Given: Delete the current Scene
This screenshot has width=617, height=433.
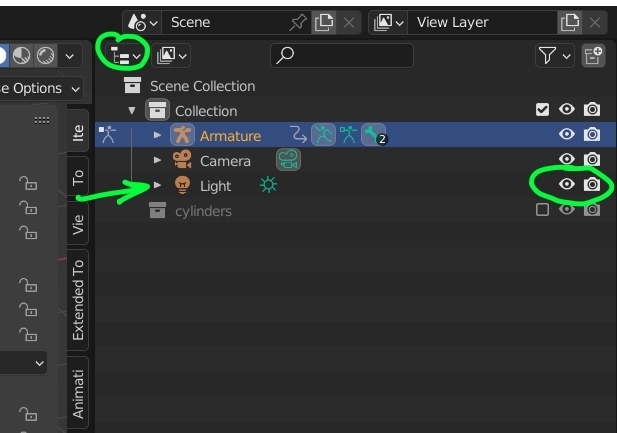Looking at the screenshot, I should click(349, 22).
